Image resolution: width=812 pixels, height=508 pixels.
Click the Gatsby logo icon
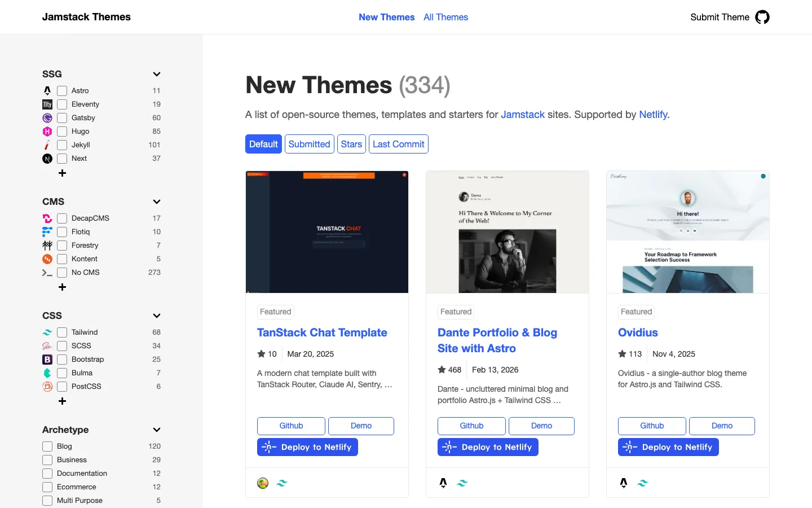pos(47,117)
